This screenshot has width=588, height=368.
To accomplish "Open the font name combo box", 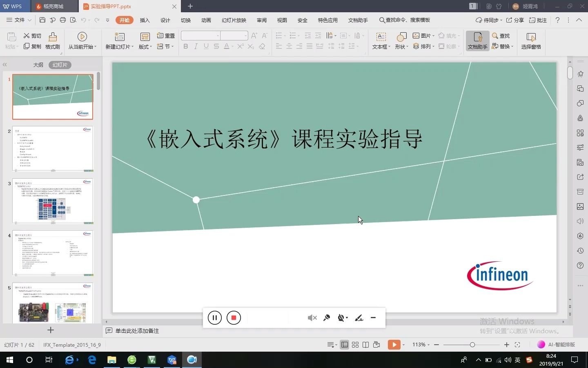I will [200, 36].
